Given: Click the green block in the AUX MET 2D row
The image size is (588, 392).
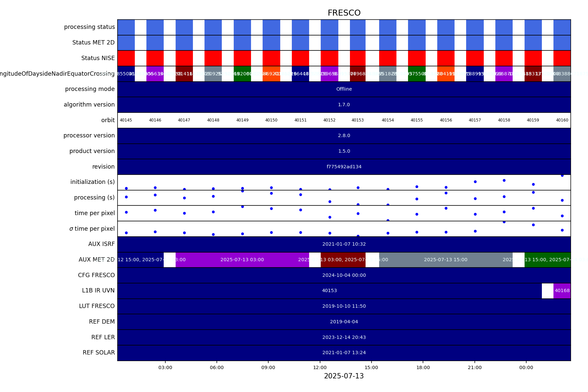Looking at the screenshot, I should click(547, 260).
